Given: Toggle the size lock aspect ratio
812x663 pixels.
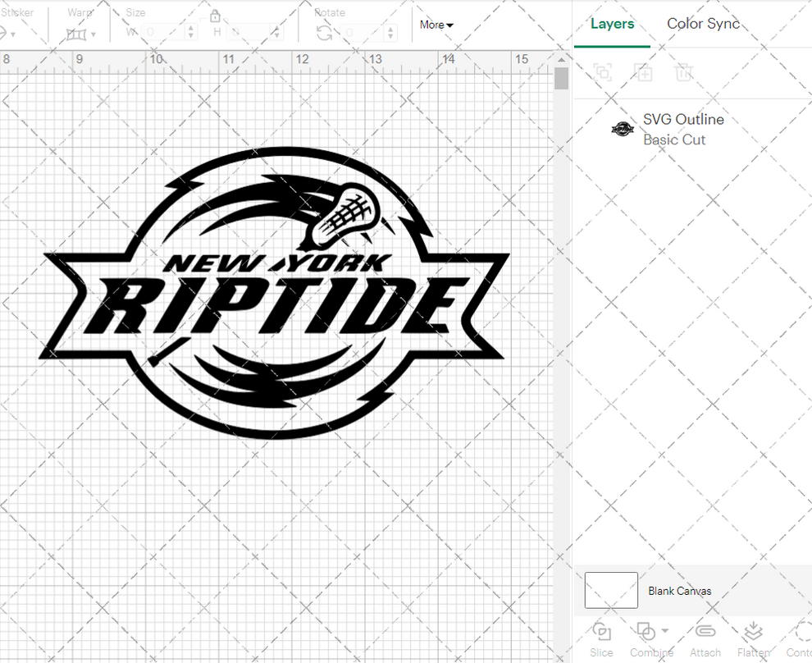Looking at the screenshot, I should 215,16.
